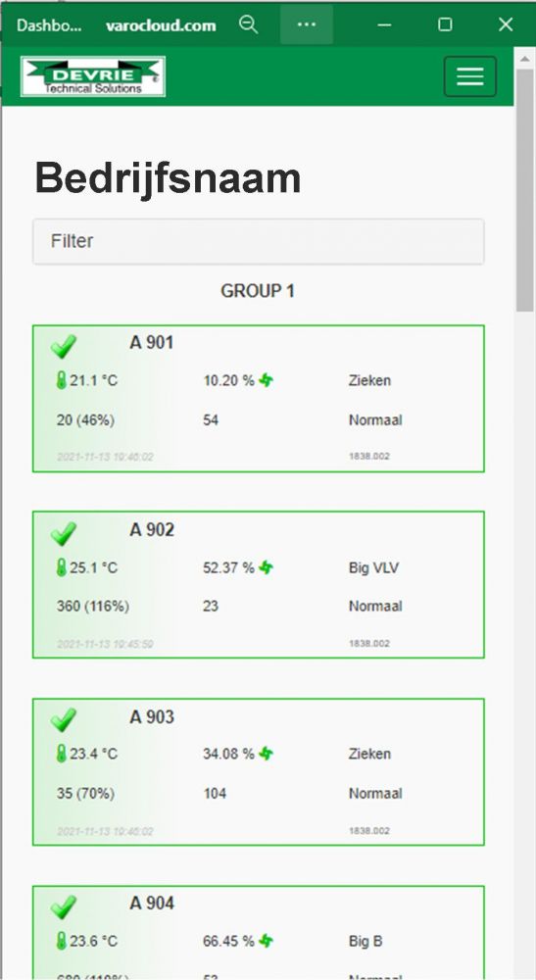The height and width of the screenshot is (980, 536).
Task: Select the Dashboard window title tab
Action: click(49, 25)
